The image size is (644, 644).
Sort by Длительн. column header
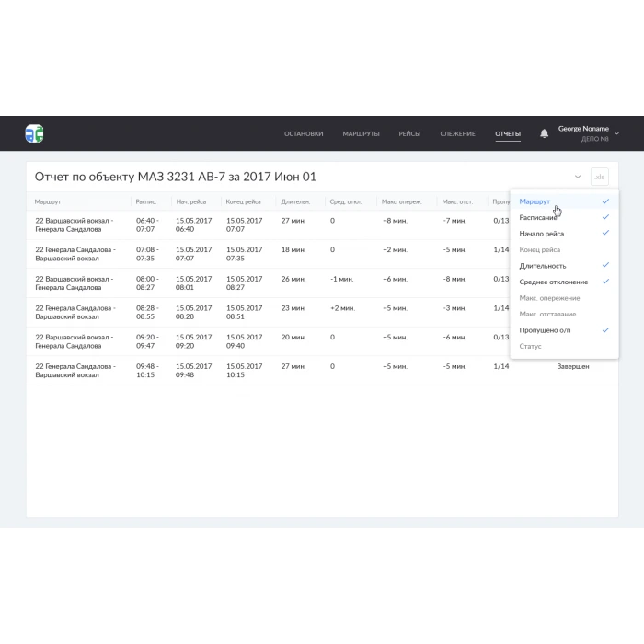(294, 201)
